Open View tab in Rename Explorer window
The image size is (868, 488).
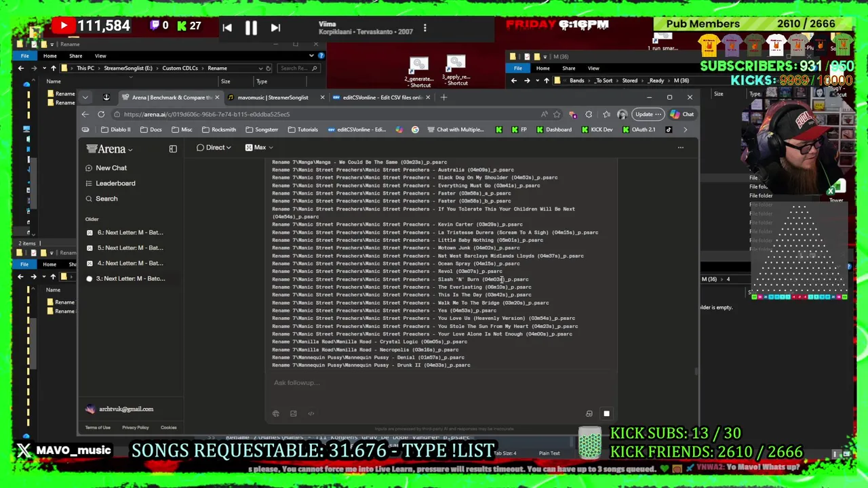click(x=100, y=56)
